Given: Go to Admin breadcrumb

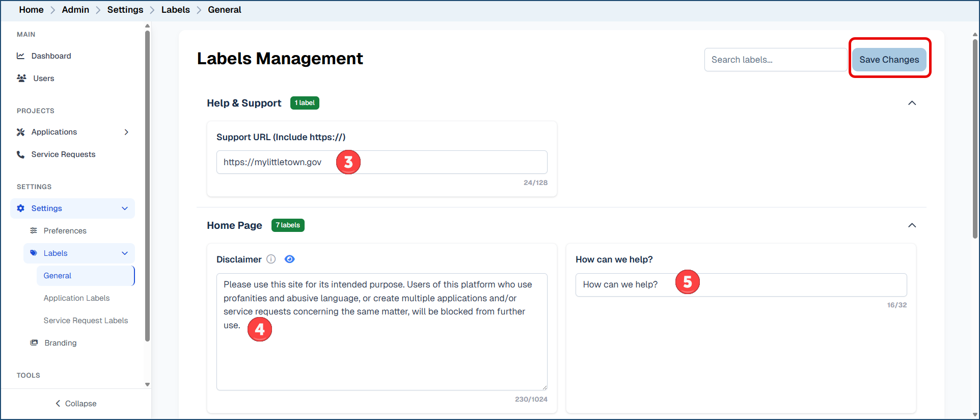Looking at the screenshot, I should 75,10.
